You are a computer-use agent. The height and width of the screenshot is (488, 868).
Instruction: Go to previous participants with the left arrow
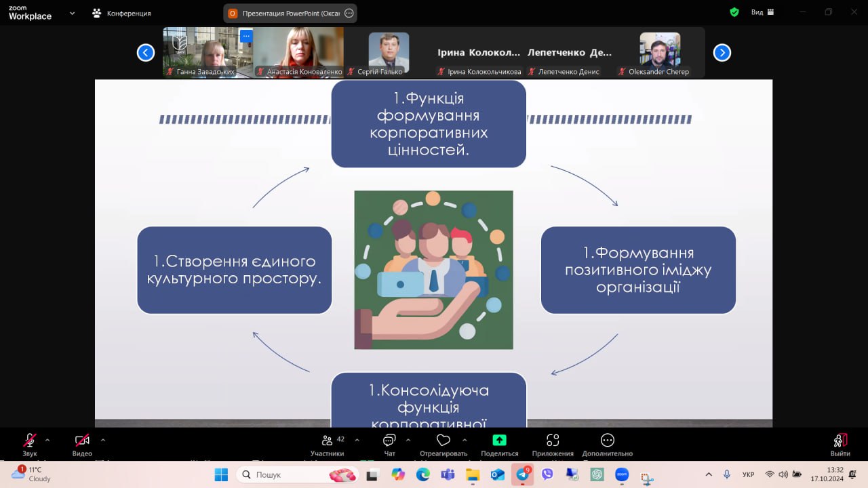146,52
